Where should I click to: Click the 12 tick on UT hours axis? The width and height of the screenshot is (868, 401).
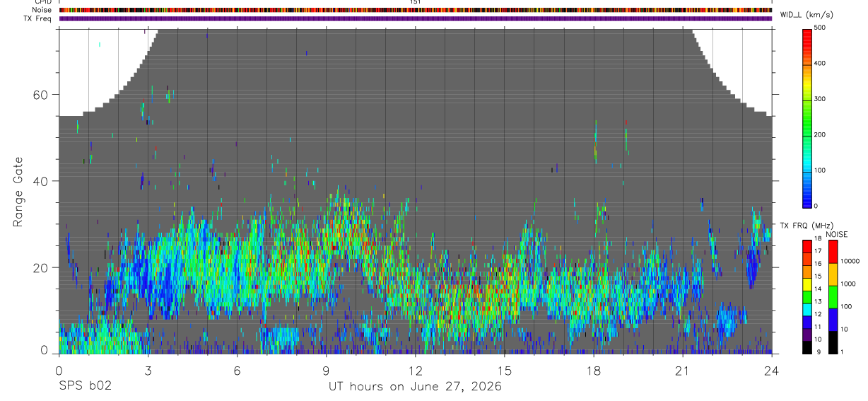tap(415, 371)
